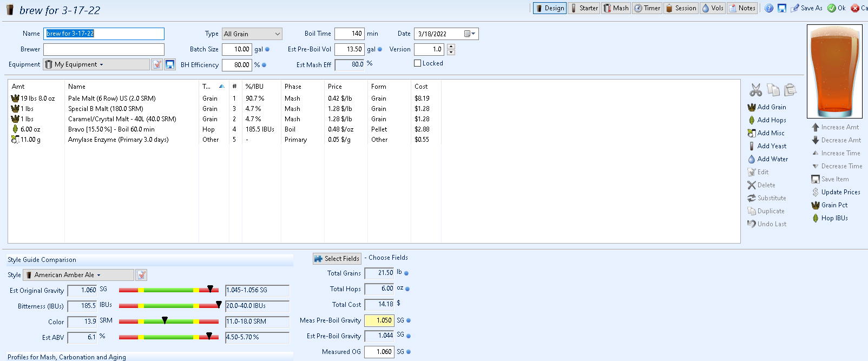
Task: Click Save Item
Action: point(830,179)
